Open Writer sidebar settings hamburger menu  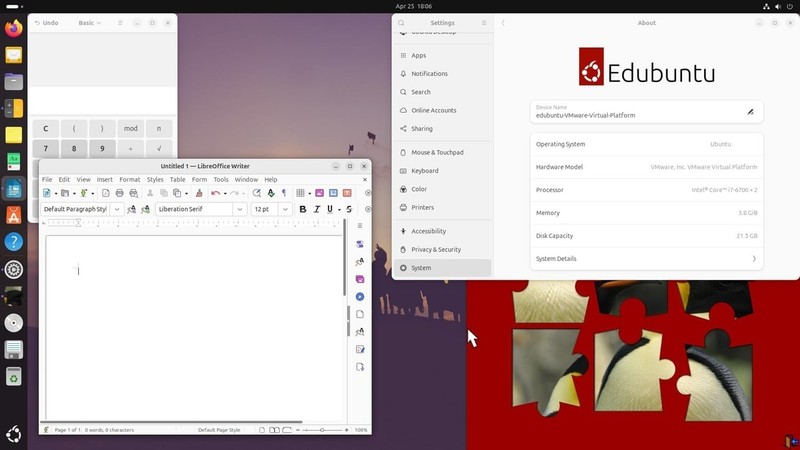[x=360, y=226]
